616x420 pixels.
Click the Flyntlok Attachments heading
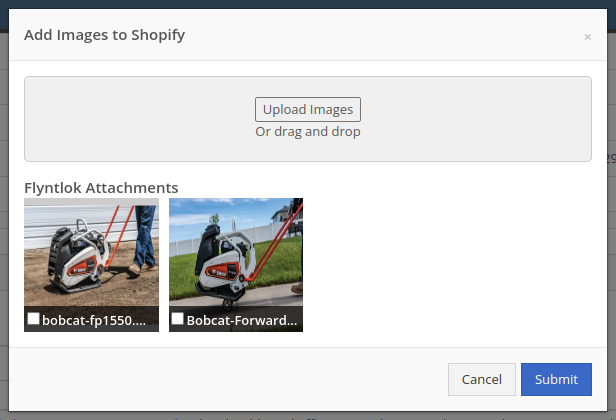(x=101, y=187)
